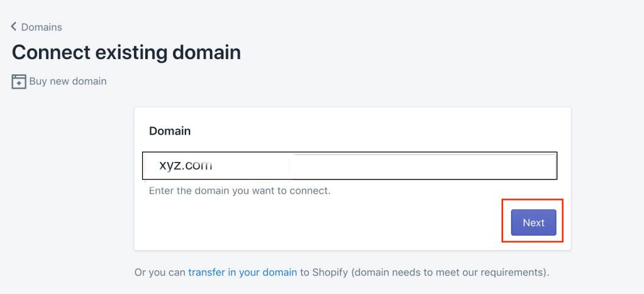Select the "Domain" label inside the card
The image size is (644, 294).
click(x=170, y=131)
